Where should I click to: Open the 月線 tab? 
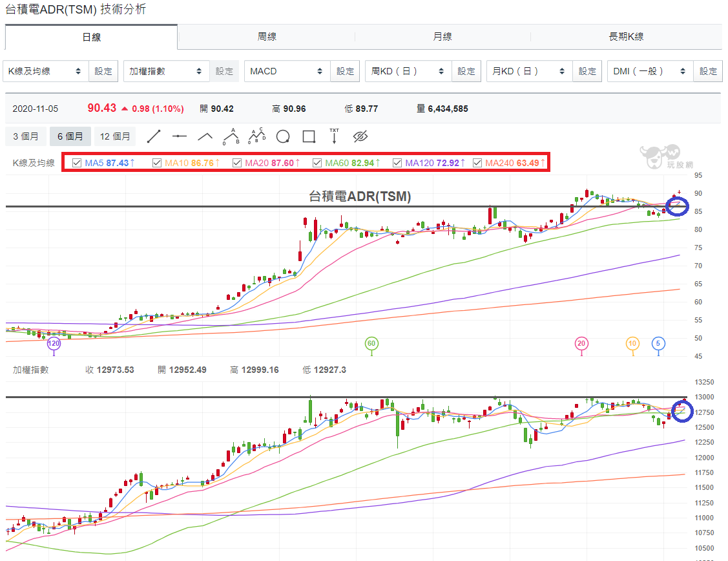point(442,37)
